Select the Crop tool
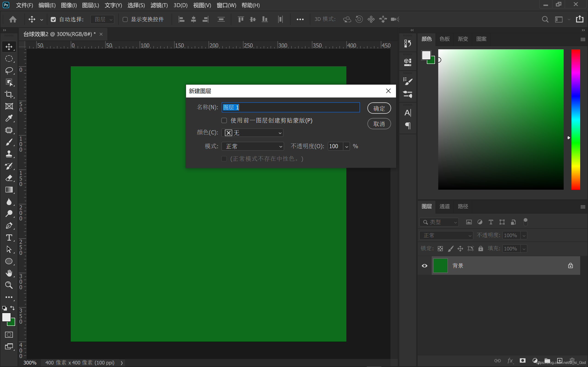 click(x=9, y=94)
